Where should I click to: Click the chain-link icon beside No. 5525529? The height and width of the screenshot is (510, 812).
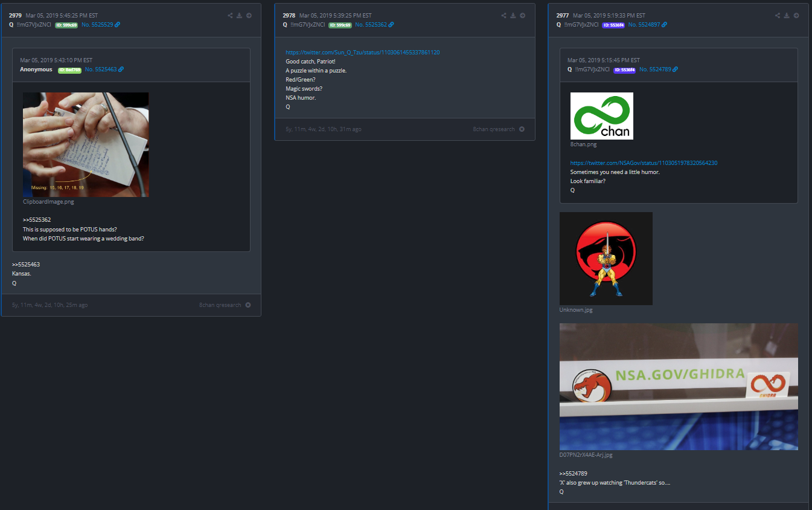[x=118, y=25]
